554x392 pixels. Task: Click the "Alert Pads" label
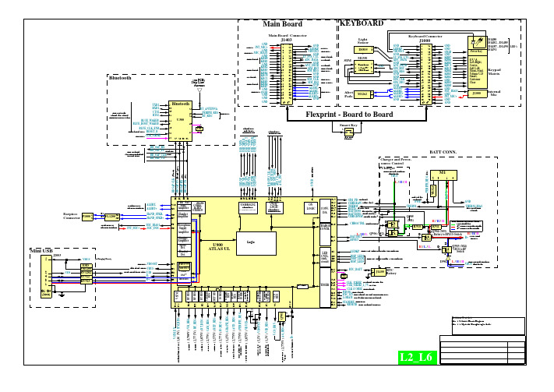[x=348, y=94]
